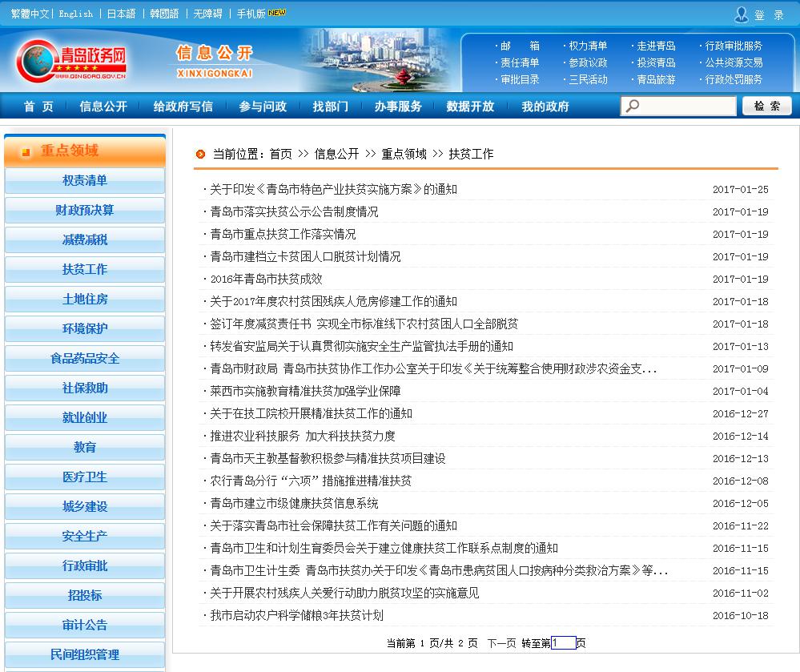Open the 信息公开 navigation menu
The height and width of the screenshot is (672, 800).
[103, 107]
